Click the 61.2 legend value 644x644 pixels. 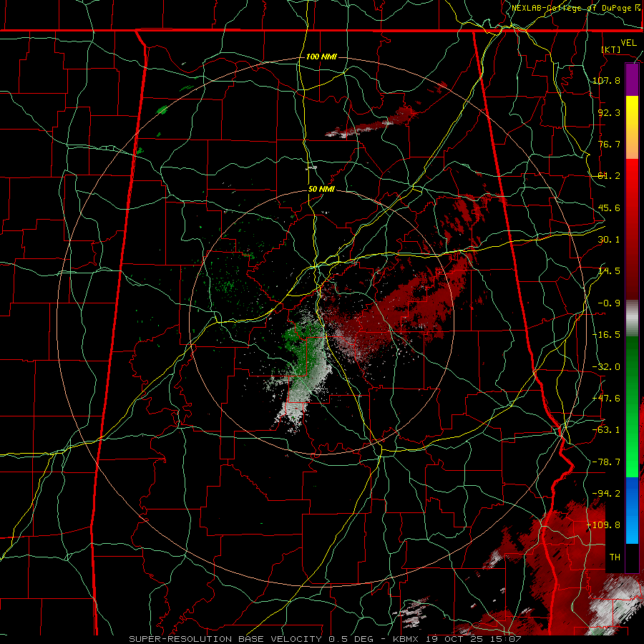coord(609,176)
